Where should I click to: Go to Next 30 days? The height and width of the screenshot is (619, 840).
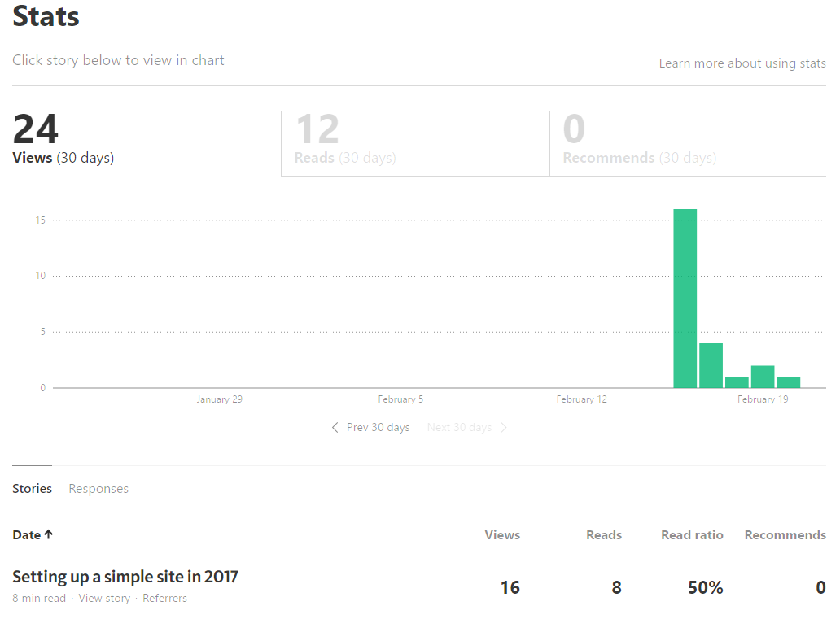tap(459, 428)
